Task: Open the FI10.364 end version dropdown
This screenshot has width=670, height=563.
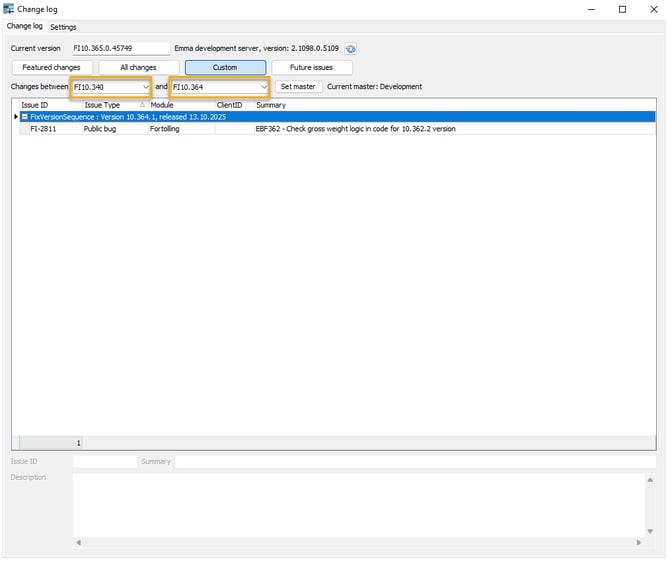Action: tap(264, 87)
